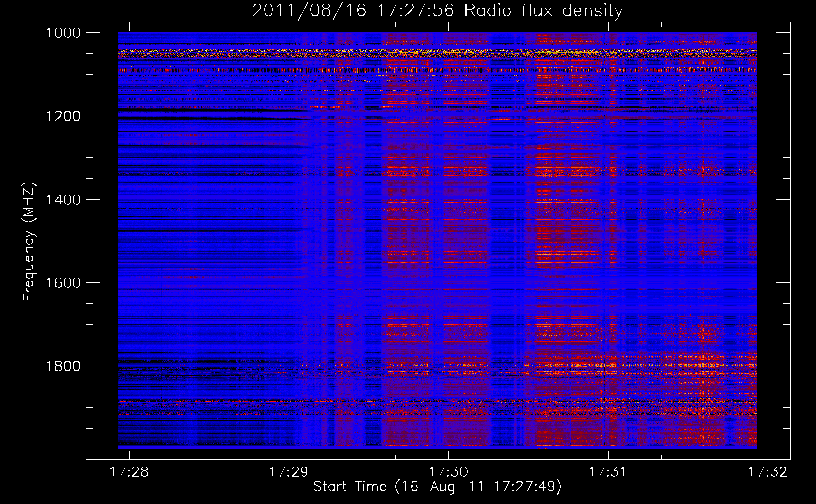Click the 1800 frequency tick label

[x=63, y=366]
